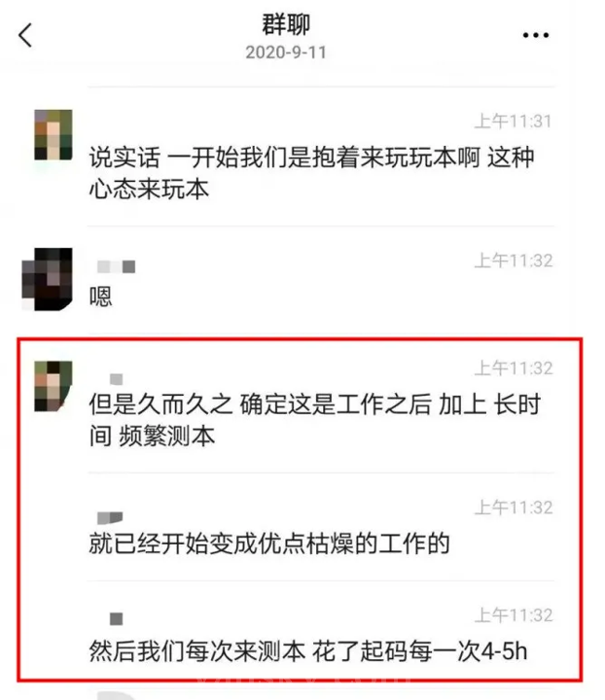Image resolution: width=605 pixels, height=700 pixels.
Task: Tap blurred sender name above 就已经开始
Action: pos(110,518)
